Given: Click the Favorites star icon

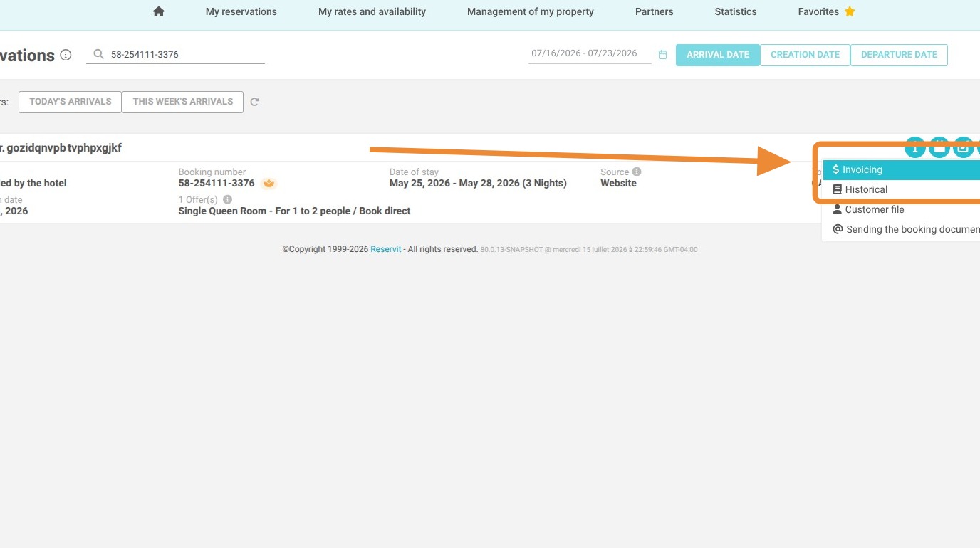Looking at the screenshot, I should 850,11.
